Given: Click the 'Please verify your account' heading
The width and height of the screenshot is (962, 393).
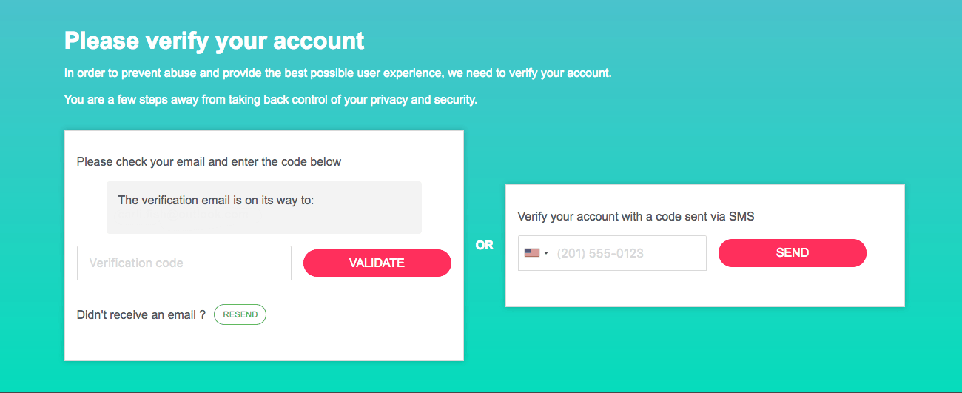Looking at the screenshot, I should (214, 41).
